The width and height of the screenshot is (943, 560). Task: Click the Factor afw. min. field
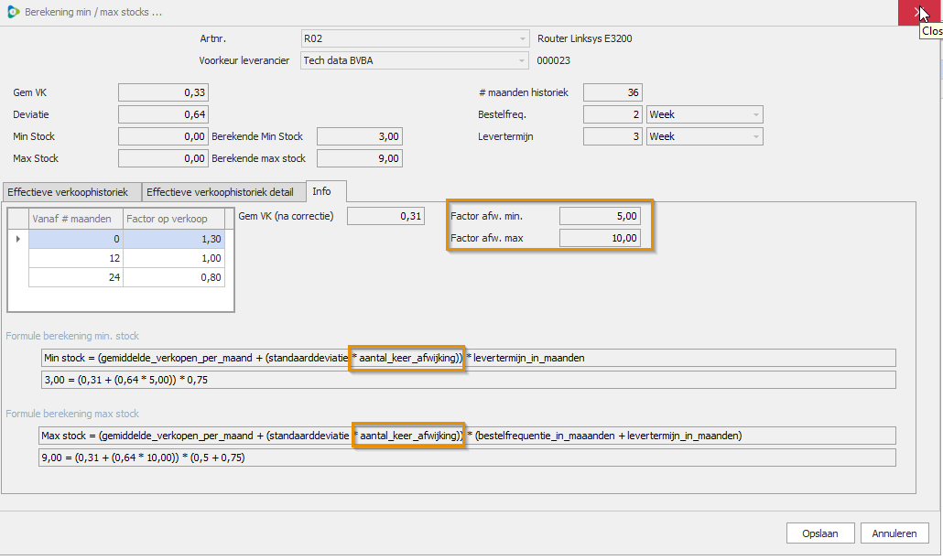[599, 216]
